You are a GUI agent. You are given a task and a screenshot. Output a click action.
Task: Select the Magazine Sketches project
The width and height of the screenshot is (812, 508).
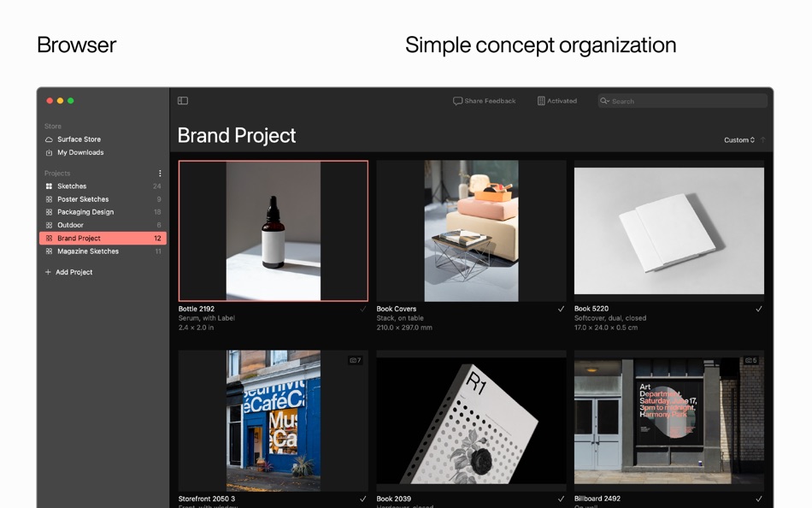[103, 251]
